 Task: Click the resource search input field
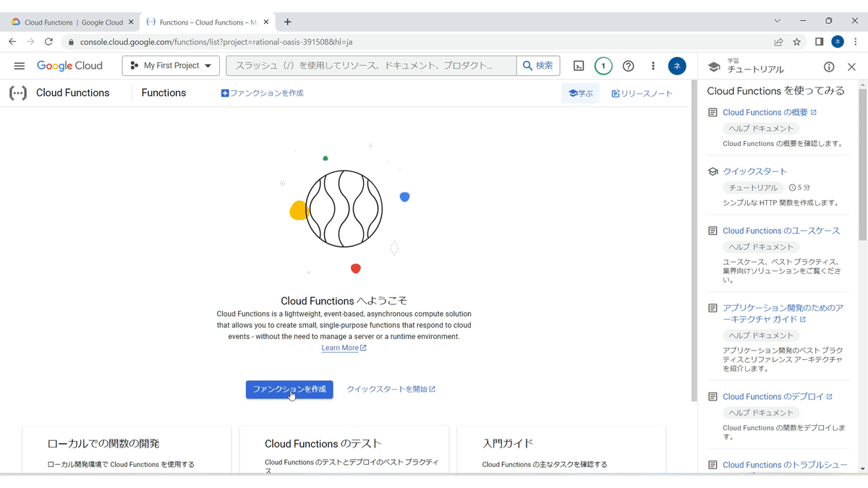click(x=371, y=66)
